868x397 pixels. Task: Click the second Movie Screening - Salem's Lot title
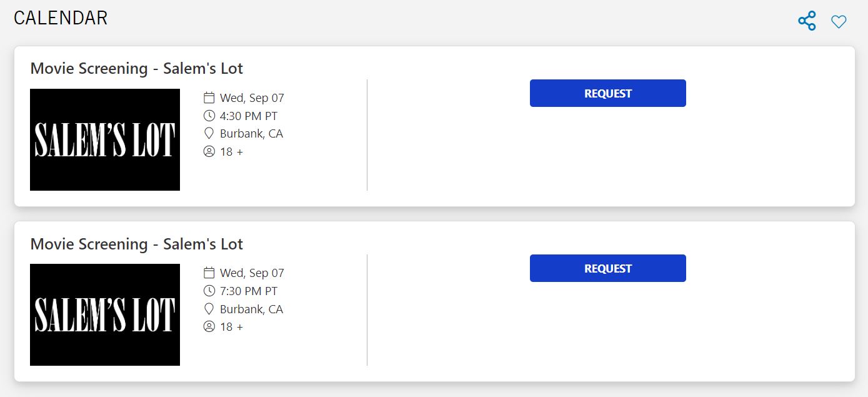coord(136,244)
